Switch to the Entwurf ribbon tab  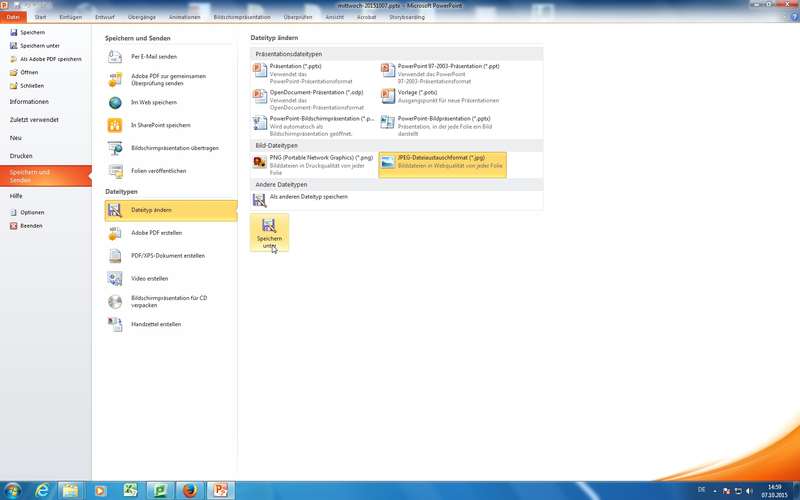tap(105, 17)
